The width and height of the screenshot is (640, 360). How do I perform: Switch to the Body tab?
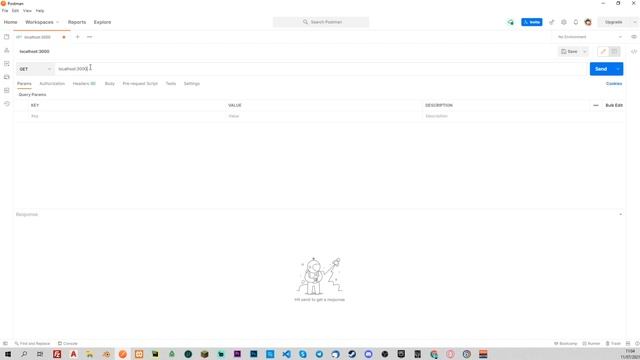pos(109,83)
